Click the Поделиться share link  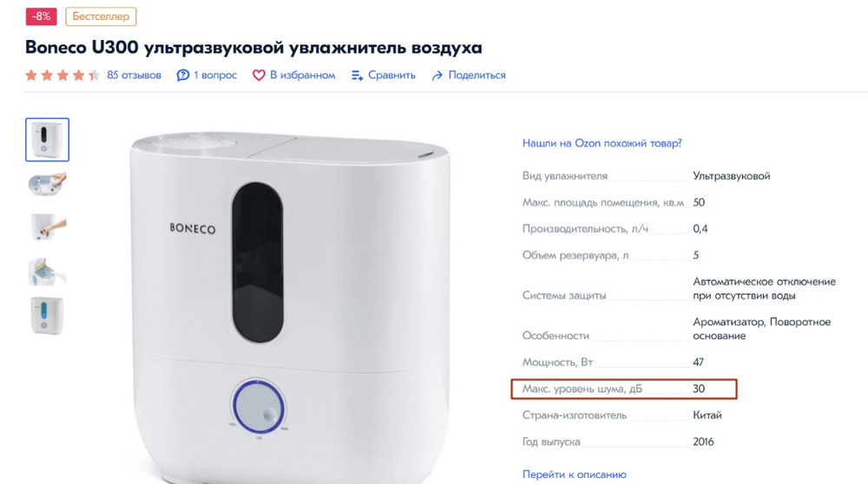click(x=477, y=75)
